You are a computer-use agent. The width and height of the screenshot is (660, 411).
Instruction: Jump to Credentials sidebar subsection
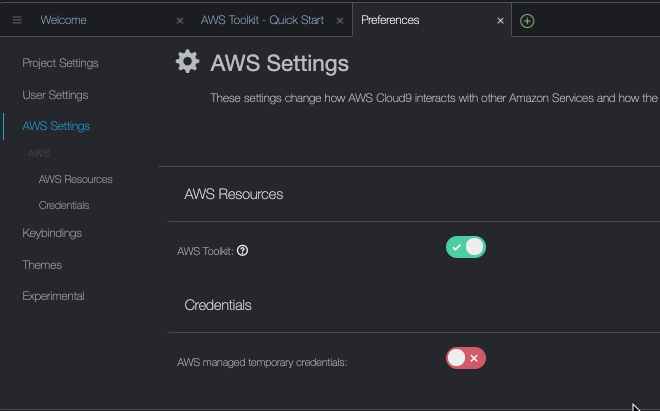pos(64,205)
